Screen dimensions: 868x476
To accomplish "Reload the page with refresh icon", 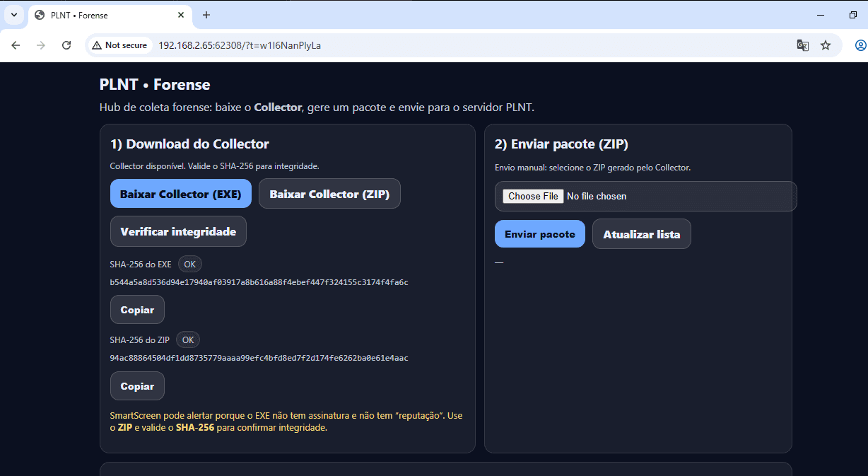I will pos(66,45).
